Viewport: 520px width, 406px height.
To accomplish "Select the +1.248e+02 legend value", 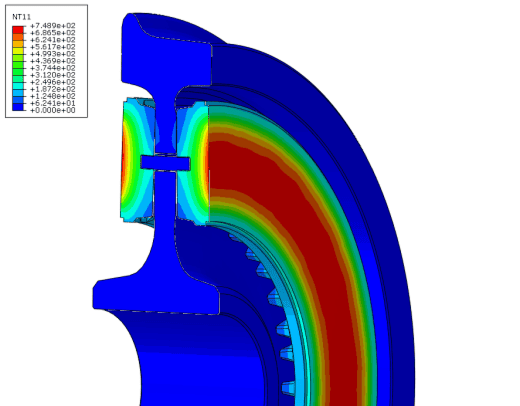I will (x=53, y=96).
